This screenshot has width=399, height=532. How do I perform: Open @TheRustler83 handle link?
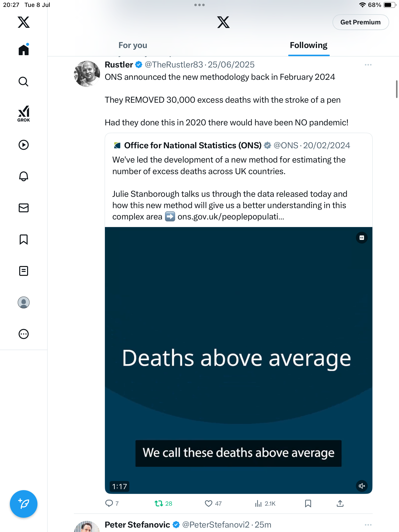(x=174, y=65)
